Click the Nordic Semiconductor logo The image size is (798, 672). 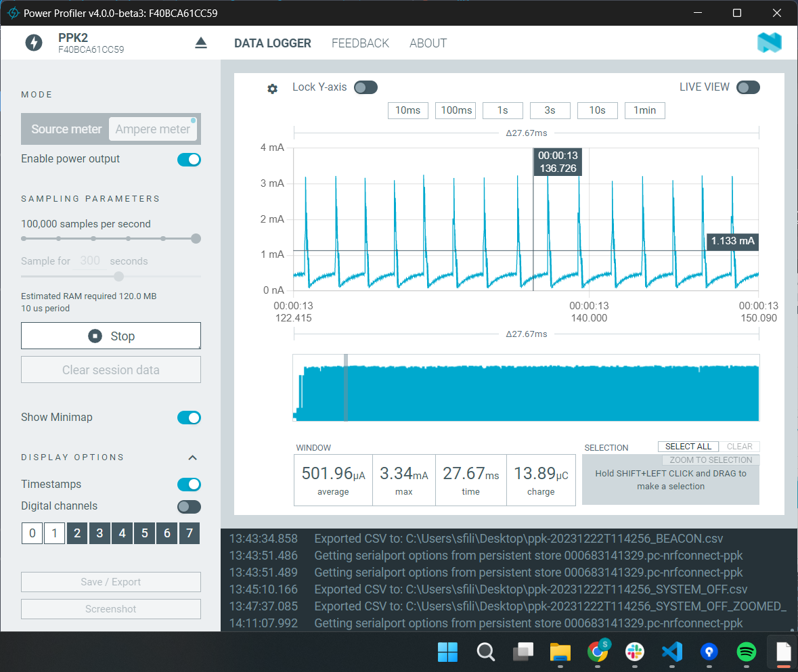tap(769, 43)
